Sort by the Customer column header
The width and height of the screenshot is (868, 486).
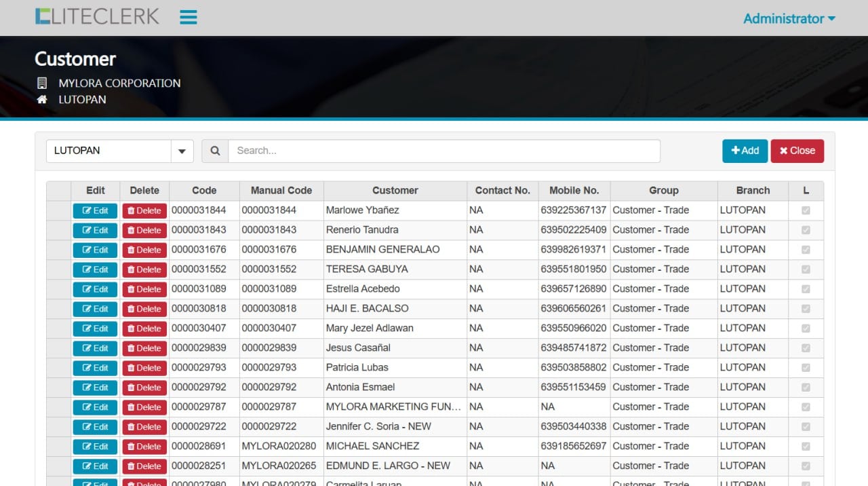[395, 191]
